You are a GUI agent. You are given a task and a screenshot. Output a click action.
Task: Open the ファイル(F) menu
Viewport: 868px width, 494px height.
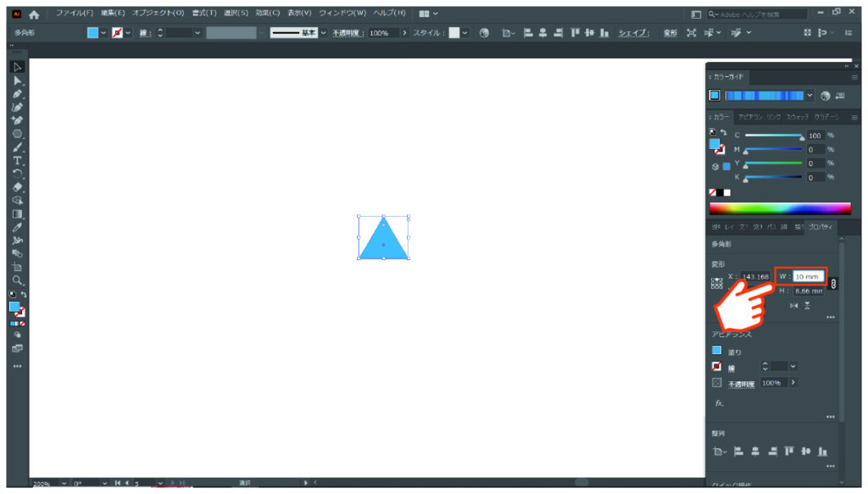[x=75, y=13]
